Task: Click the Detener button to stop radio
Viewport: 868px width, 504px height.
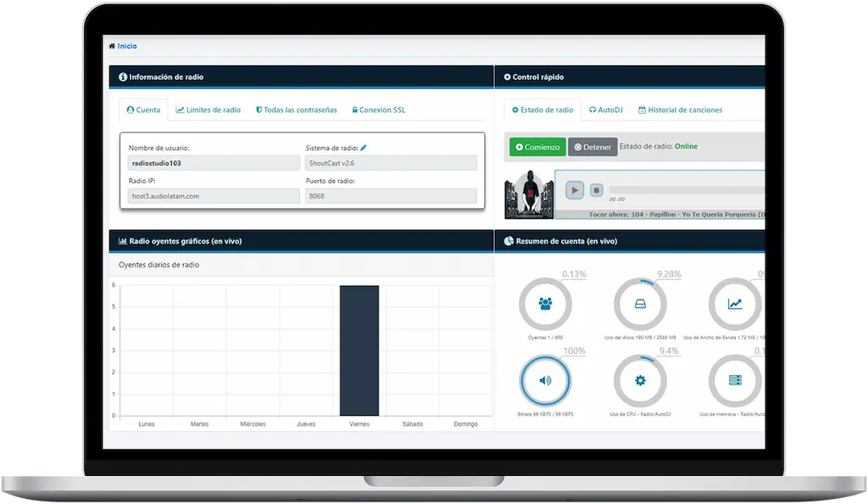Action: (x=593, y=147)
